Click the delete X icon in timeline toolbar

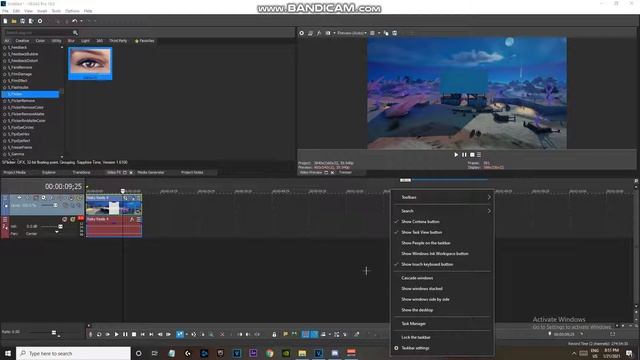point(222,334)
